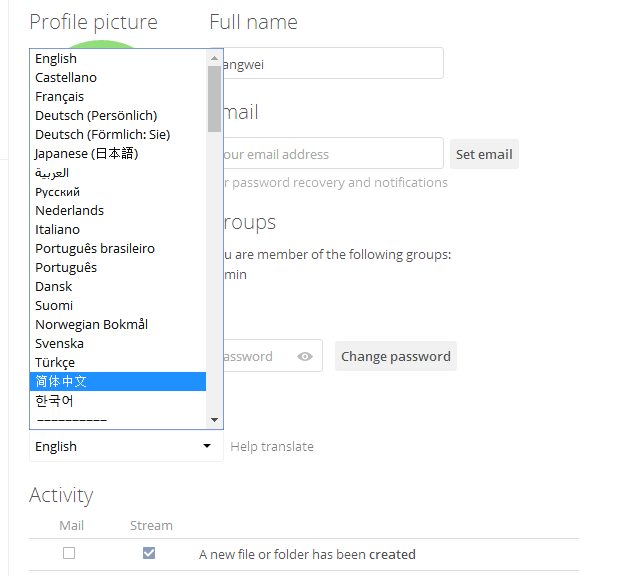Click into the Full name field
This screenshot has height=576, width=618.
tap(330, 64)
